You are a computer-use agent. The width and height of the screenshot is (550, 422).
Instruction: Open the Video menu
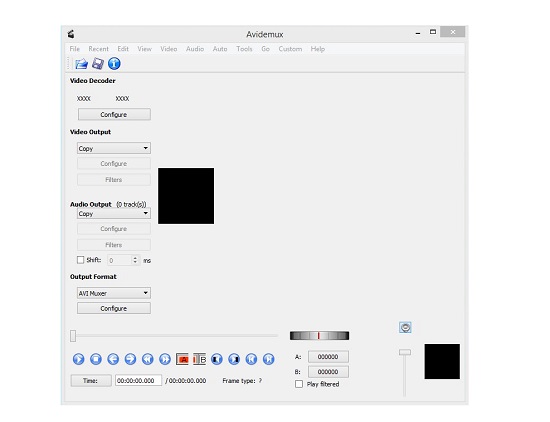point(169,49)
